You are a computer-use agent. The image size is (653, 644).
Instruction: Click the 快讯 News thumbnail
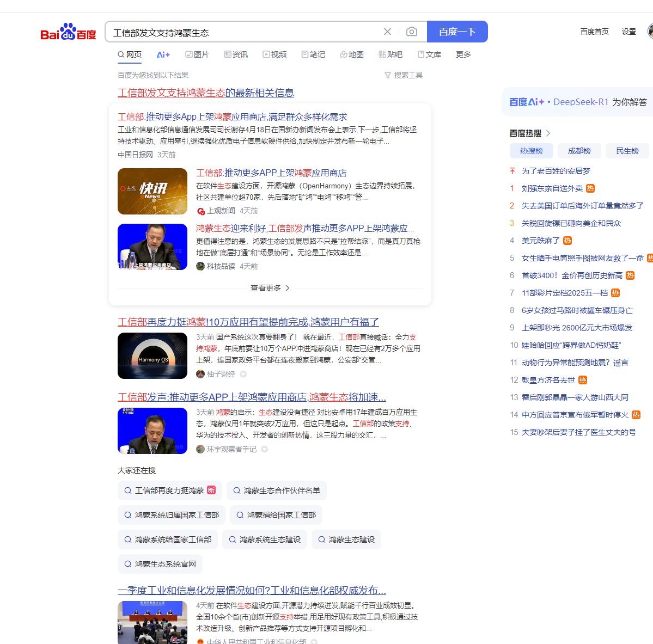click(x=152, y=192)
